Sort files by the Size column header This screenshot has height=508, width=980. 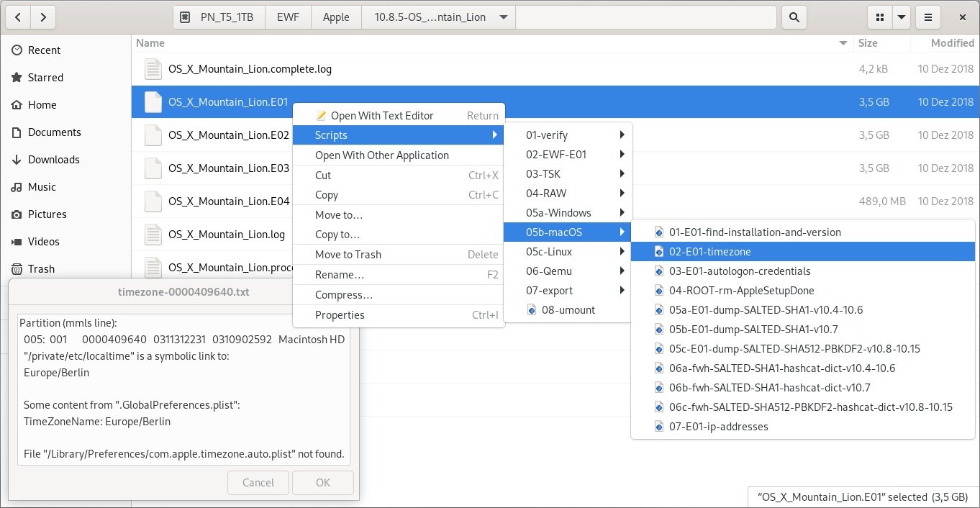tap(881, 43)
